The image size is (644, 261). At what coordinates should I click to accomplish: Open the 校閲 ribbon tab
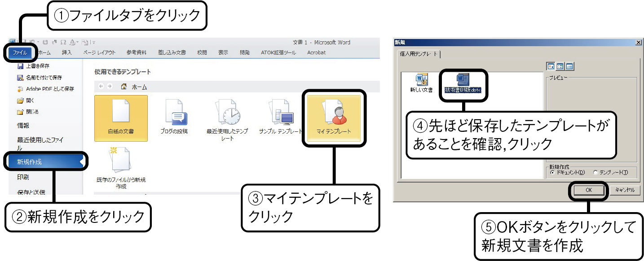tap(202, 53)
